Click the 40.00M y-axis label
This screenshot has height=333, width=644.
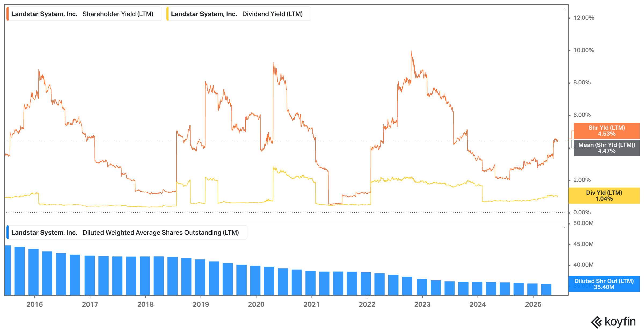[583, 265]
